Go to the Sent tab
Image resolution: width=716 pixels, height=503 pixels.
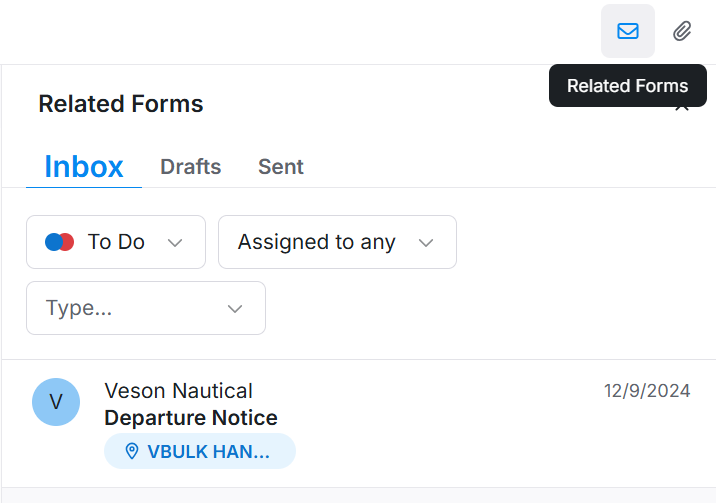[280, 167]
